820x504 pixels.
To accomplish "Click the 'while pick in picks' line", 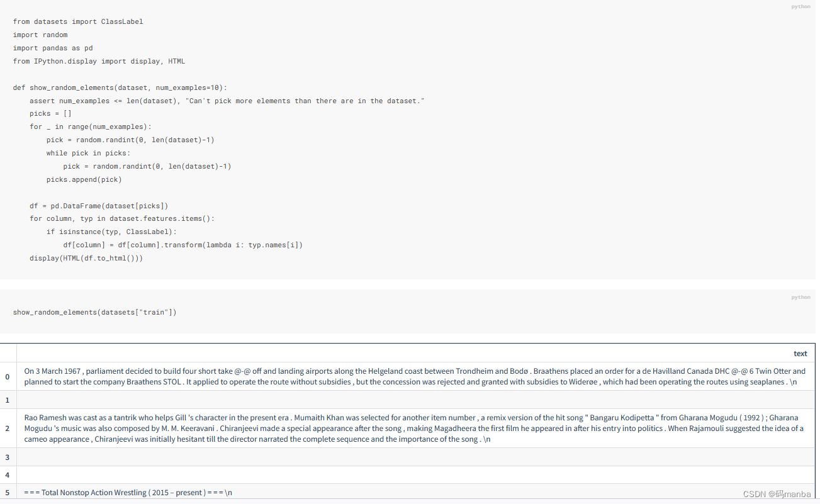I will (x=88, y=153).
